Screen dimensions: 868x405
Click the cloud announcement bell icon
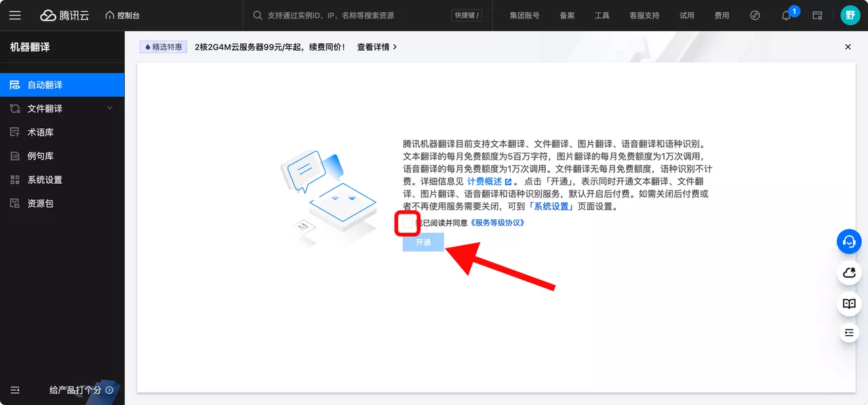(x=849, y=273)
